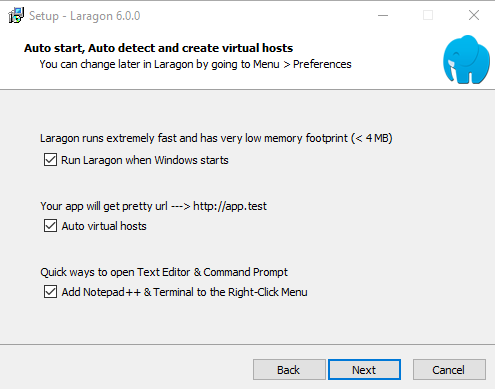
Task: Uncheck the Run Laragon when Windows starts checkbox
Action: click(x=50, y=160)
